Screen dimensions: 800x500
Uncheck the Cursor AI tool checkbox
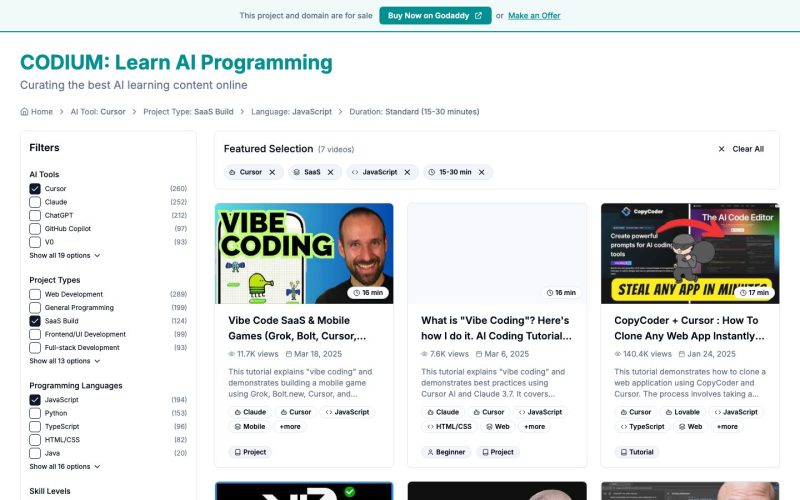click(35, 189)
